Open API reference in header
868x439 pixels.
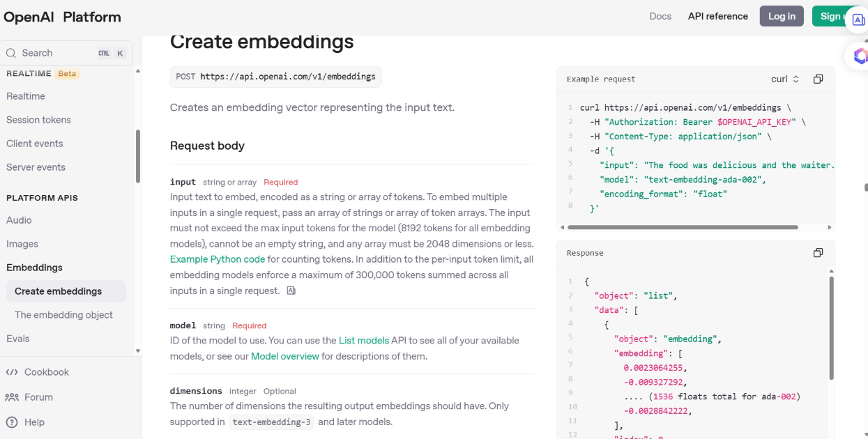click(718, 16)
